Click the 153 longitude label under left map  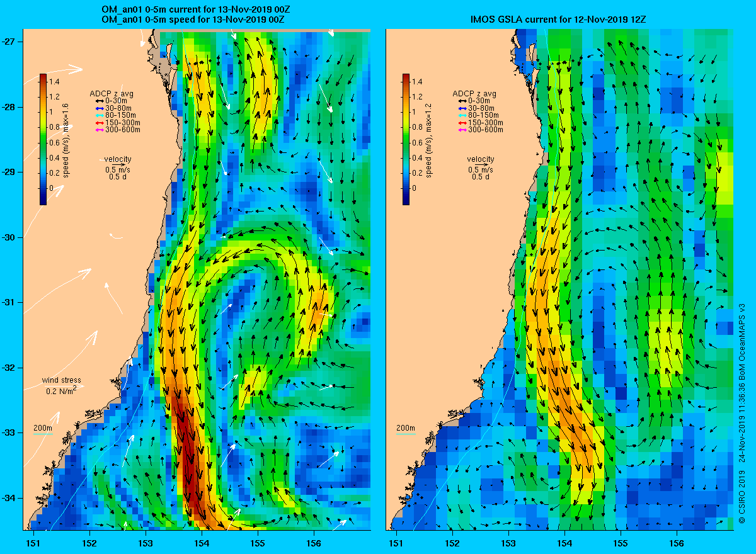pyautogui.click(x=145, y=543)
